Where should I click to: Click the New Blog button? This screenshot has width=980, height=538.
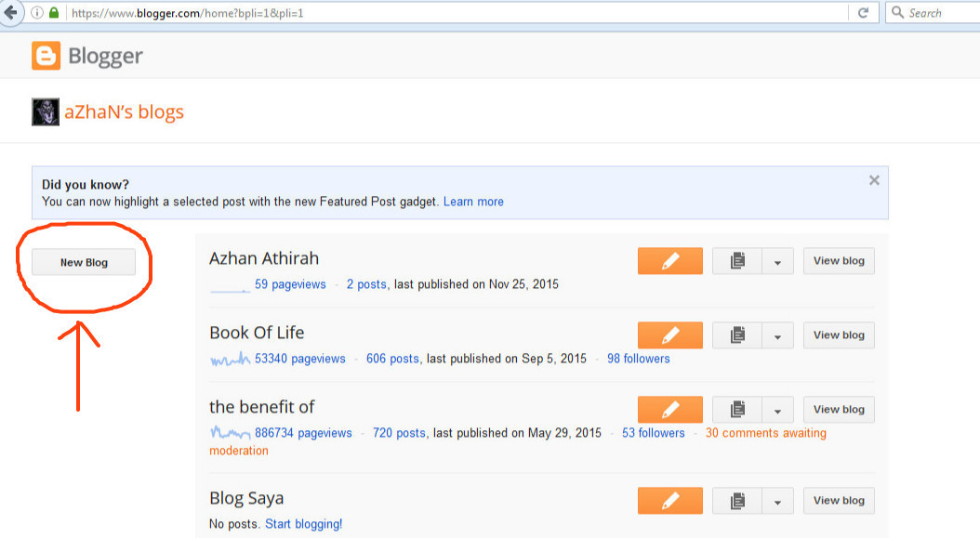(x=84, y=263)
